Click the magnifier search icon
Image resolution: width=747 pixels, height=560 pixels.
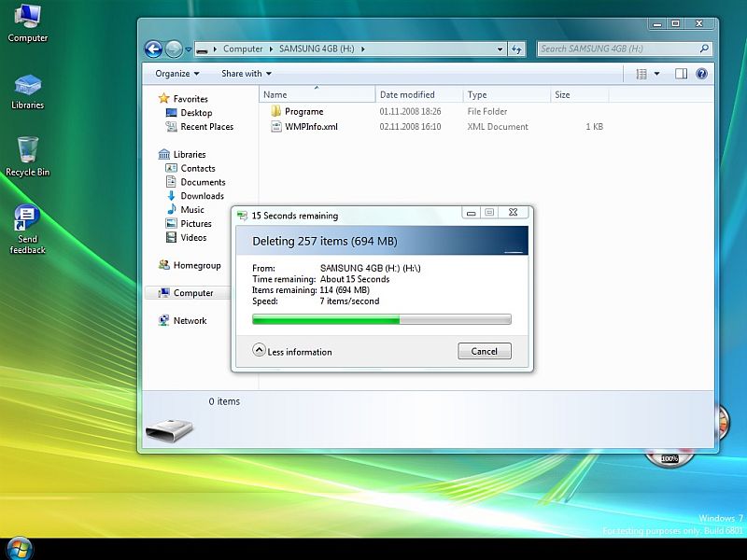click(x=704, y=49)
